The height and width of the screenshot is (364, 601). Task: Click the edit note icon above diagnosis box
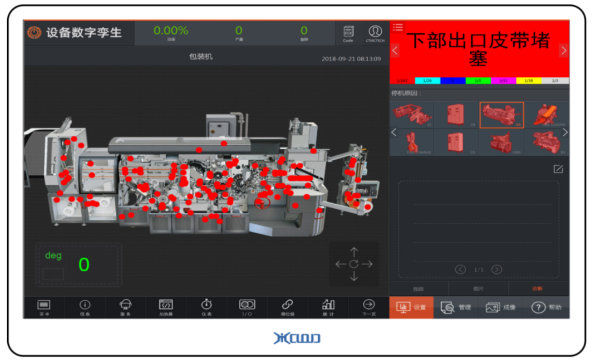click(x=558, y=169)
